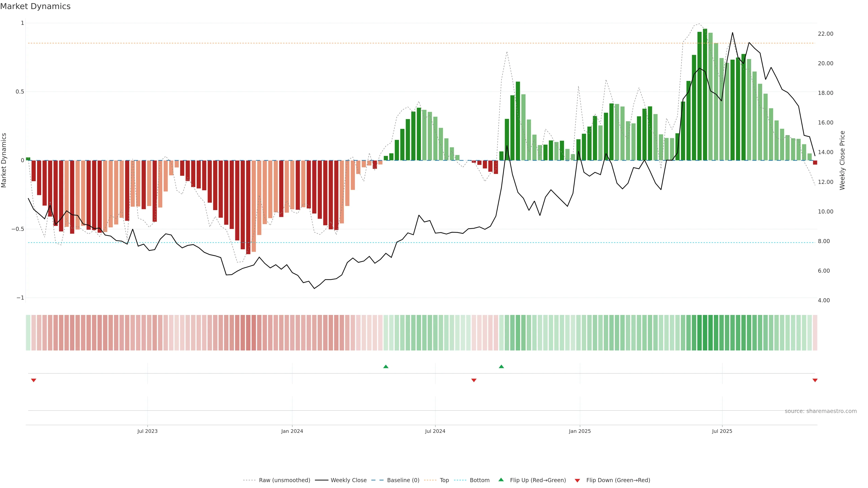Click the Market Dynamics chart title
The image size is (868, 488).
(x=35, y=6)
